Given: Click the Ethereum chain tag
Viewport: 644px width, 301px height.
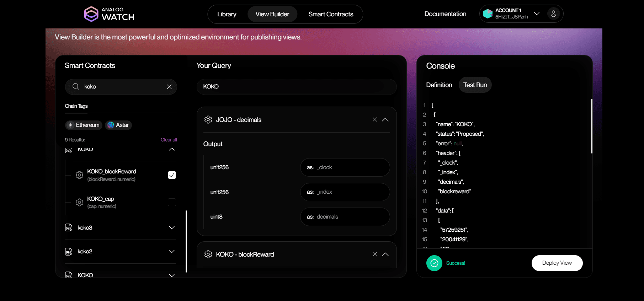Looking at the screenshot, I should pos(84,125).
